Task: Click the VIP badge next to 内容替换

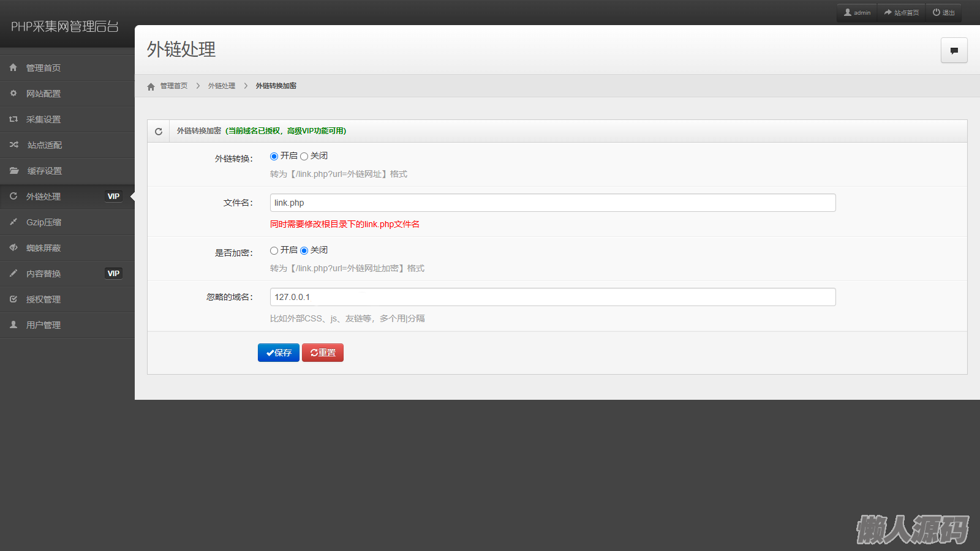Action: [113, 274]
